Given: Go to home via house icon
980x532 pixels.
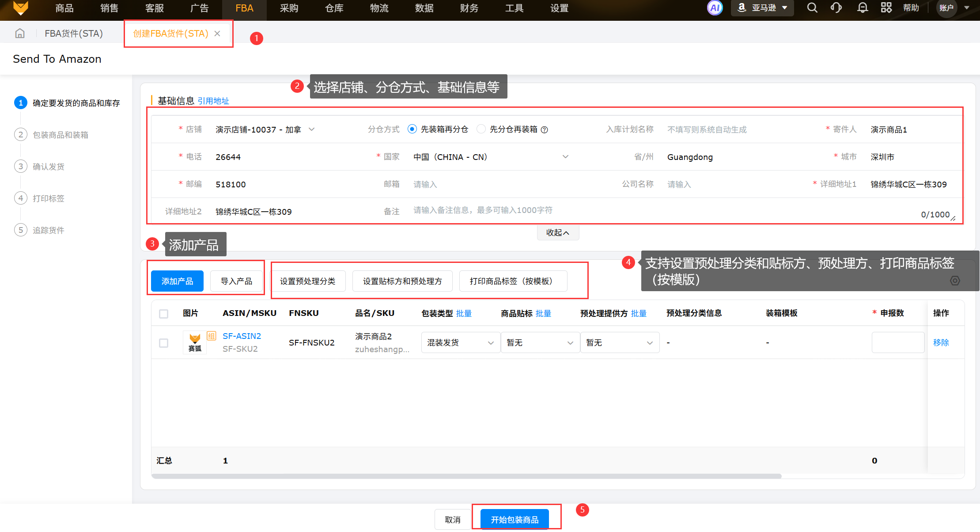Looking at the screenshot, I should (20, 34).
